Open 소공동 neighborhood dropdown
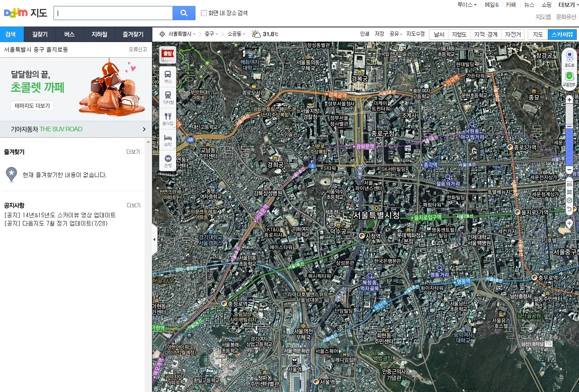This screenshot has height=392, width=579. tap(237, 34)
